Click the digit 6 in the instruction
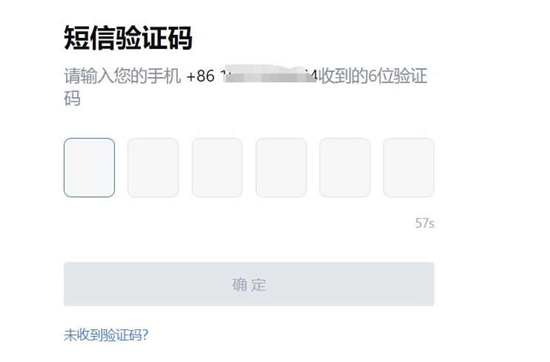This screenshot has height=362, width=550. [x=372, y=76]
